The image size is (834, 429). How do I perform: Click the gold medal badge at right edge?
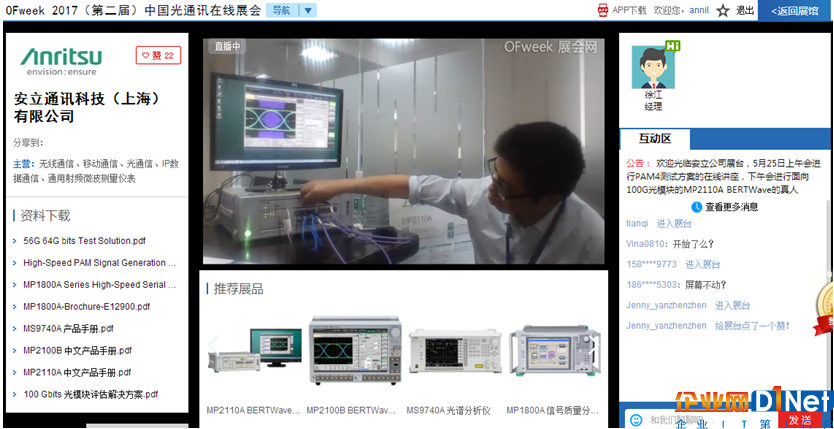click(825, 308)
